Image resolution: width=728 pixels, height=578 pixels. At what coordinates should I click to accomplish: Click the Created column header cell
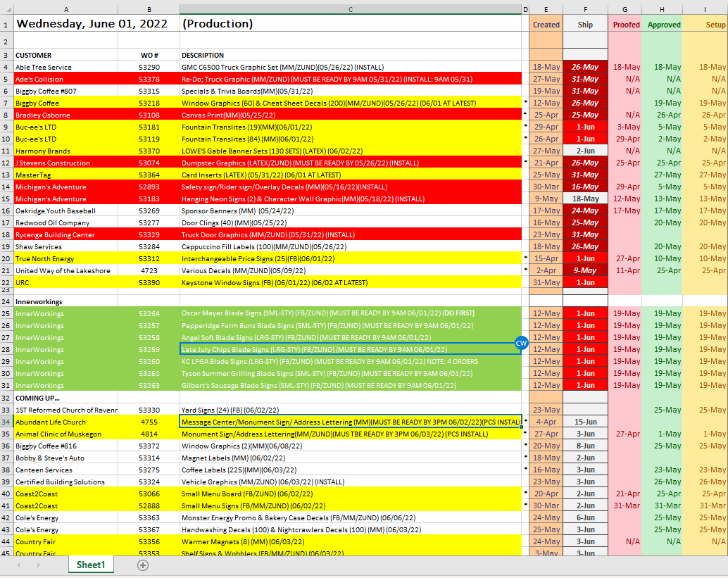click(x=546, y=25)
